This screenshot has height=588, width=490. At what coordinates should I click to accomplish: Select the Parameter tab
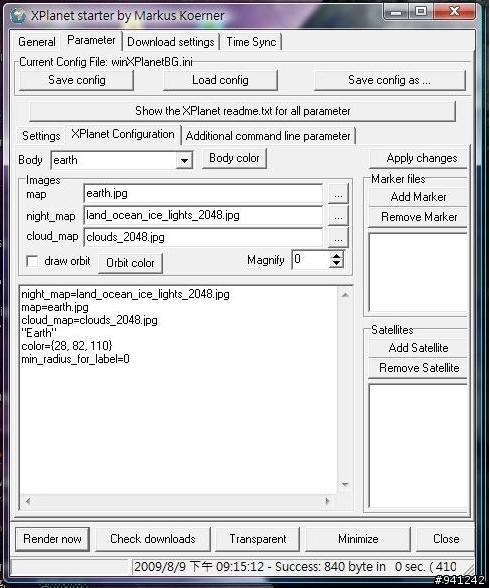tap(91, 40)
